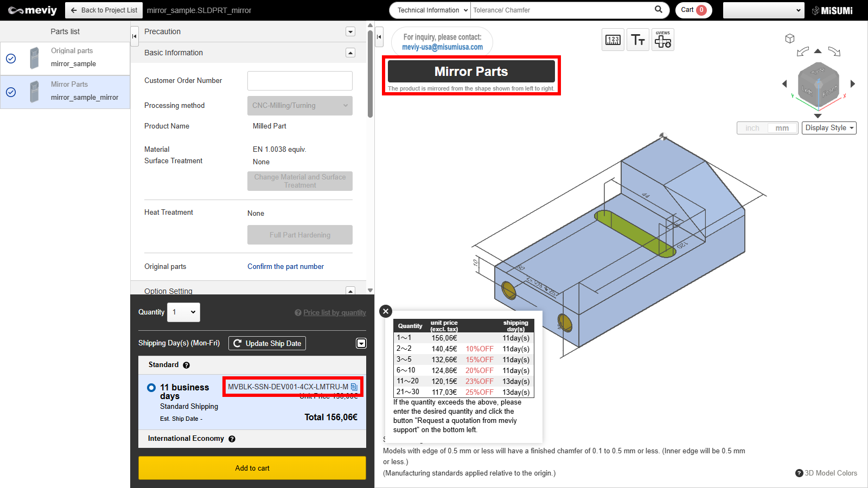Viewport: 868px width, 488px height.
Task: Click the isometric cube home view icon
Action: click(x=790, y=38)
